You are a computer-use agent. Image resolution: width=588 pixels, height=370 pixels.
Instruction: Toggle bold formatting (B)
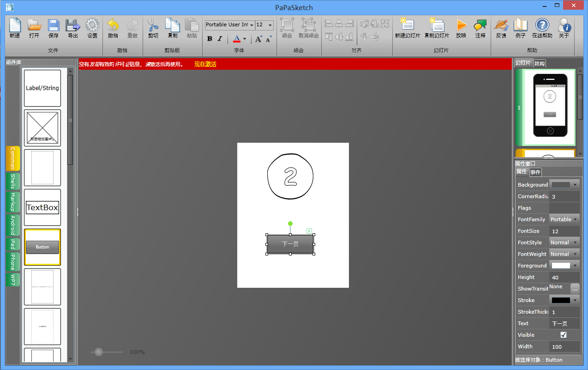click(210, 39)
